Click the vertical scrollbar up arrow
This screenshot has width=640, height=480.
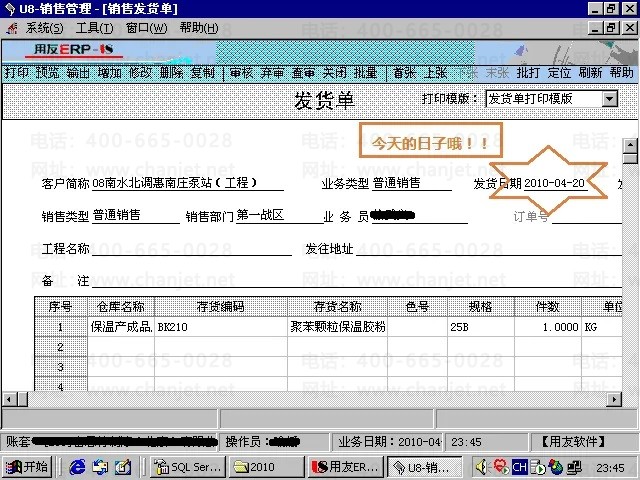[x=631, y=145]
